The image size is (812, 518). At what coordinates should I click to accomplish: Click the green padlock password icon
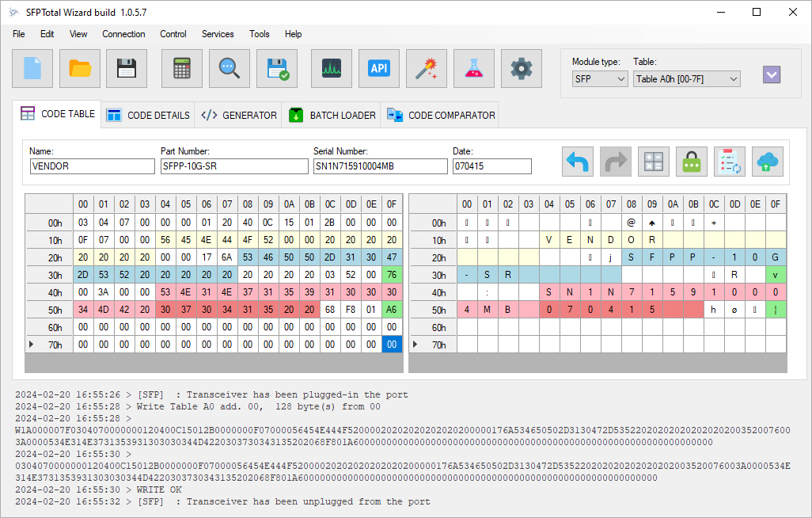(692, 162)
